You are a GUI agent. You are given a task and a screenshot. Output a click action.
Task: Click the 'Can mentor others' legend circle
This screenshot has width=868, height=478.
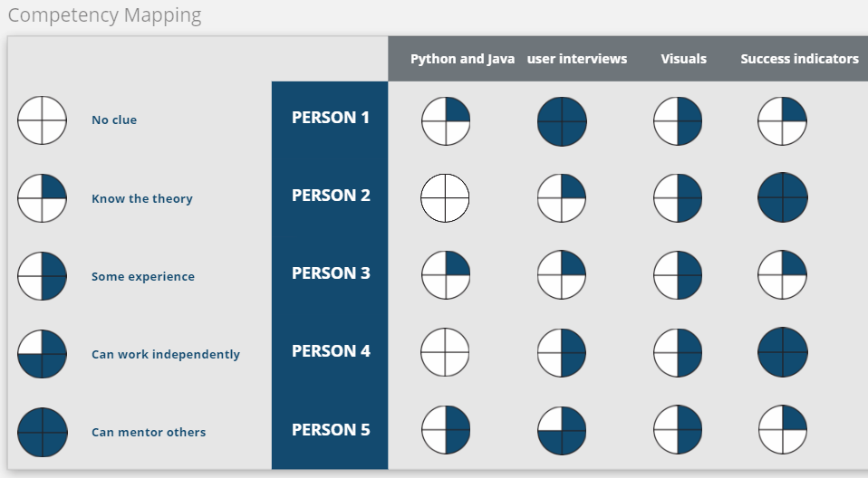[x=42, y=433]
